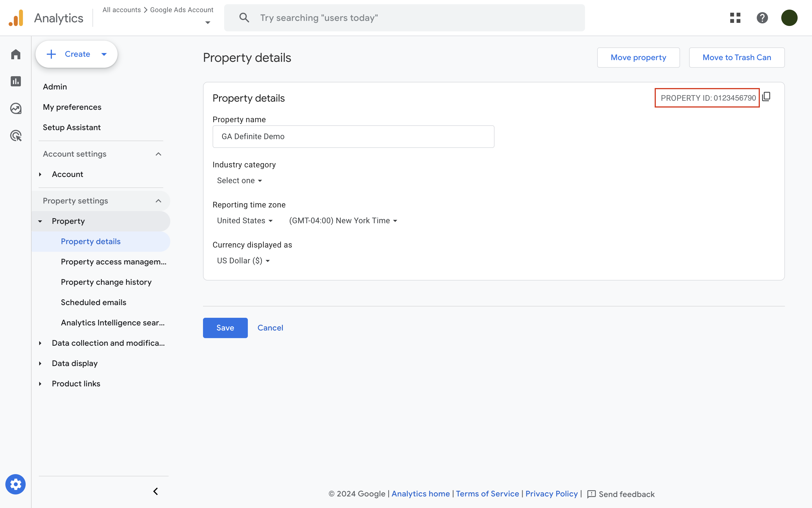
Task: Expand the Product links arrow
Action: point(40,384)
